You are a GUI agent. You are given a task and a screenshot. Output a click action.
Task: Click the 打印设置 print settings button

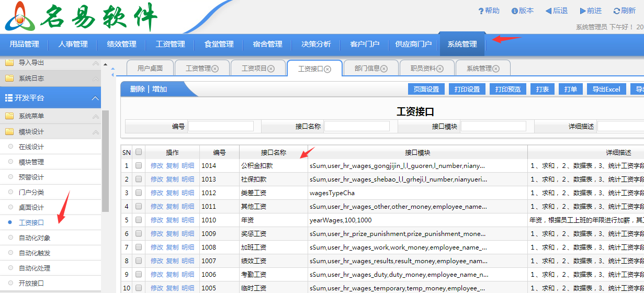[467, 89]
